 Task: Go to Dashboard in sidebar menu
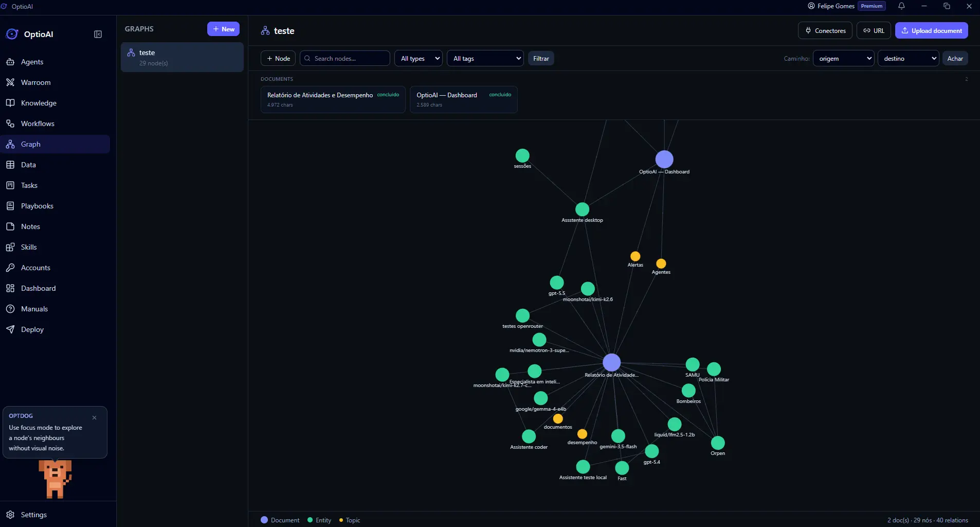tap(55, 288)
